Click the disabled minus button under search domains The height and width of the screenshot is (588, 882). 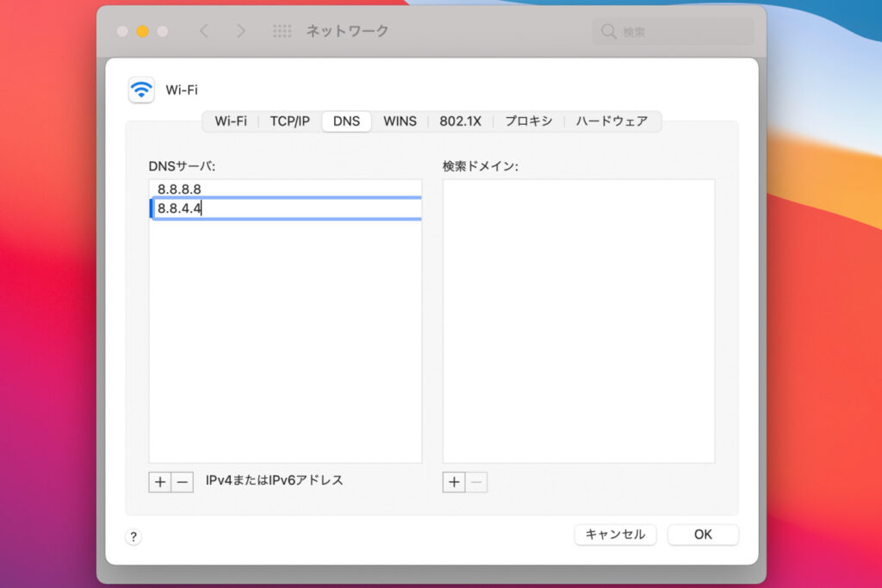(x=476, y=482)
